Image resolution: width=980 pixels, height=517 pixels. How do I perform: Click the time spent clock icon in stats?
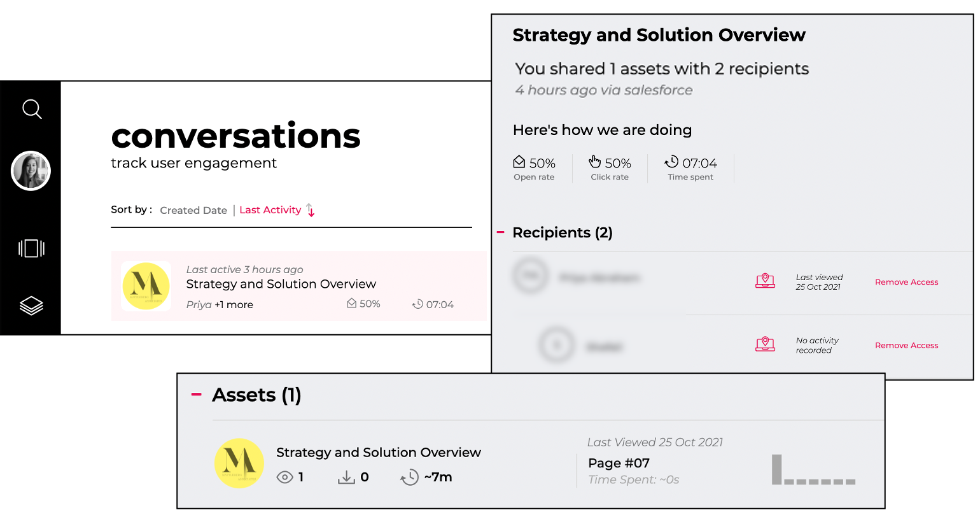pos(671,162)
